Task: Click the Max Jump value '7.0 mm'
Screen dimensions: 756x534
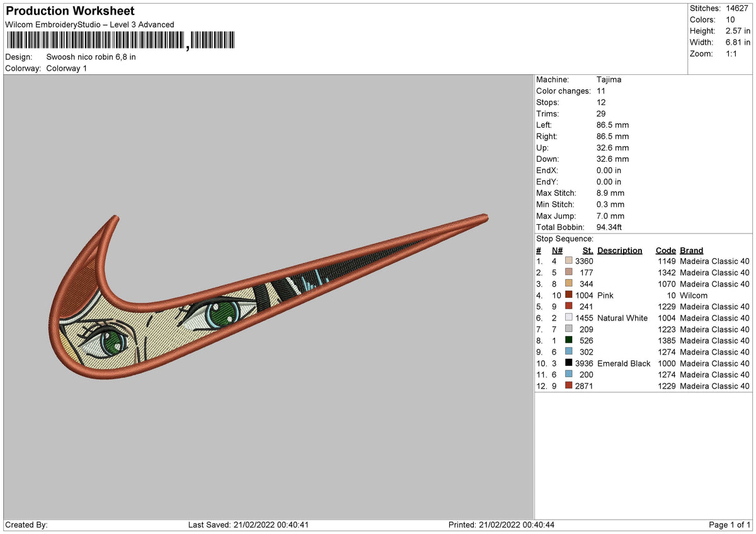Action: [610, 216]
